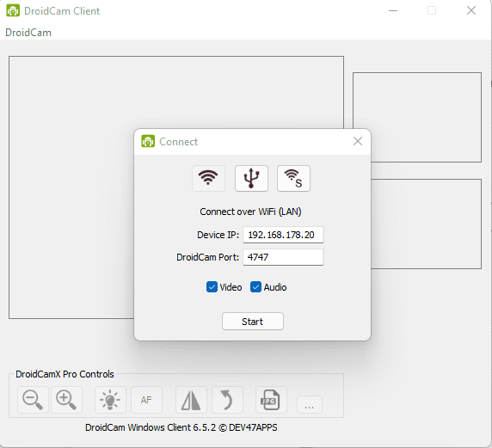Mirror the video with the flip icon
This screenshot has width=492, height=448.
(x=191, y=400)
